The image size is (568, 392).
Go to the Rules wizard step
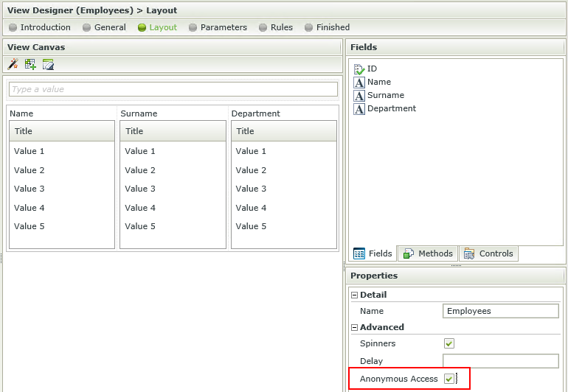[276, 27]
